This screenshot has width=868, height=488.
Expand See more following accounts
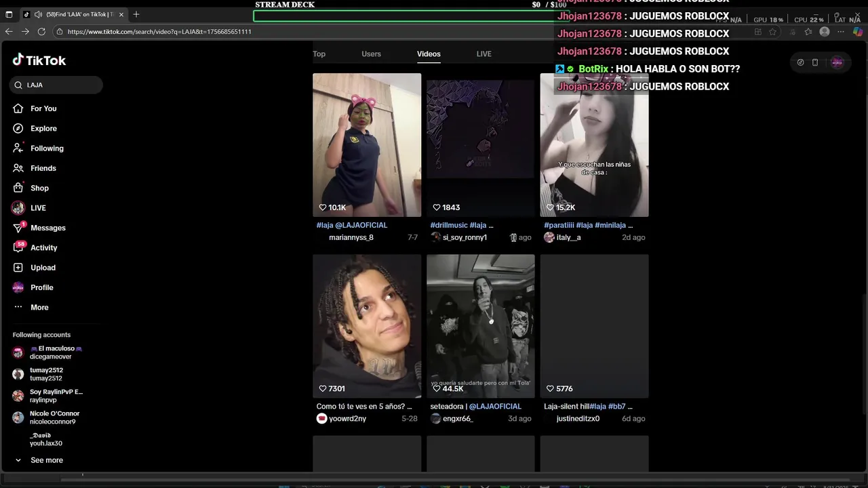(x=38, y=460)
